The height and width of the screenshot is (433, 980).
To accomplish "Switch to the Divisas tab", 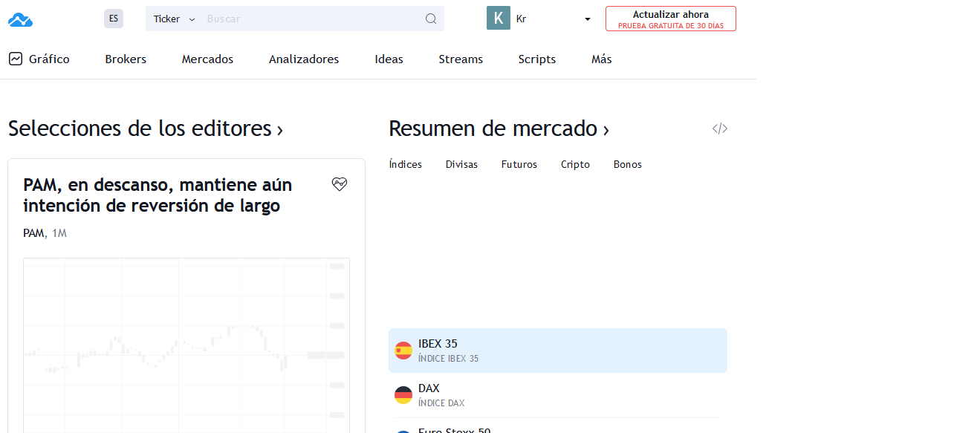I will (461, 164).
